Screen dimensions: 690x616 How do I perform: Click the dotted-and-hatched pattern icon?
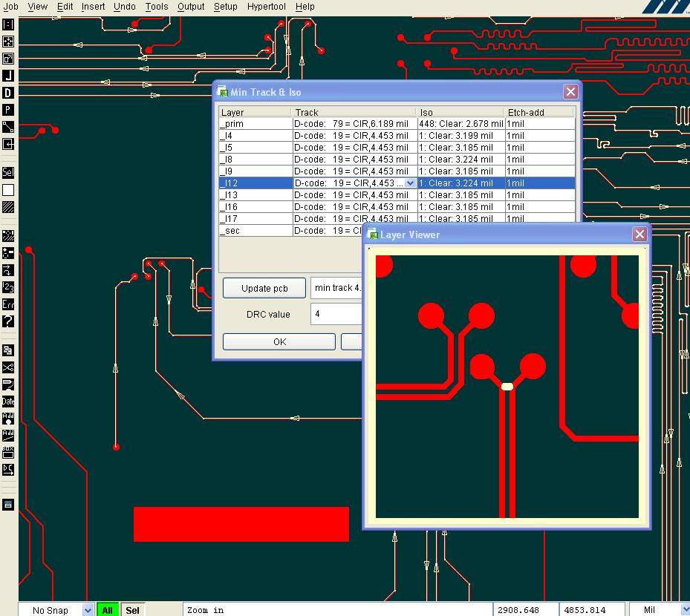point(8,236)
